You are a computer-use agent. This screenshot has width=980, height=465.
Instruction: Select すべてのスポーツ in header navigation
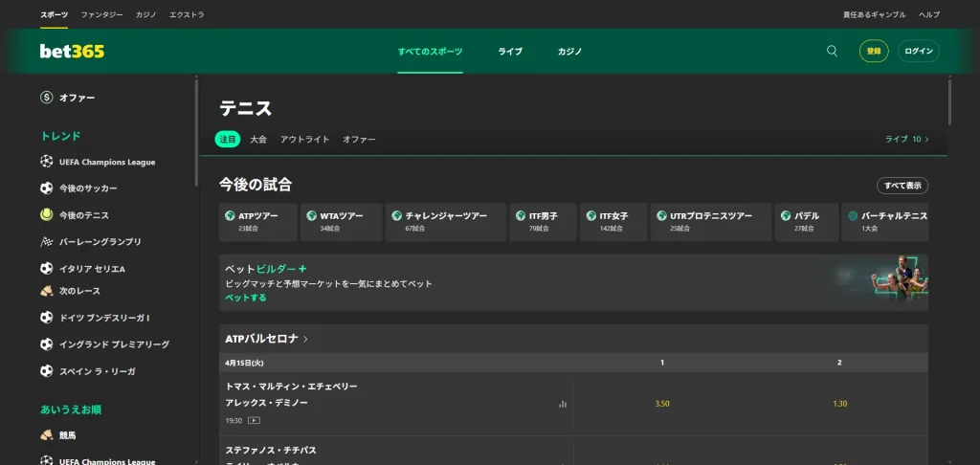pos(430,52)
